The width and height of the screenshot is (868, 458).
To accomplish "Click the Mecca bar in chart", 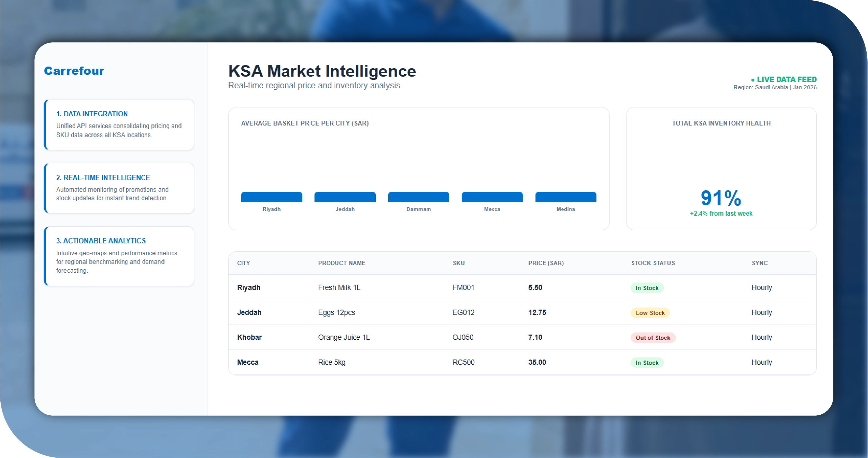I will pyautogui.click(x=492, y=197).
